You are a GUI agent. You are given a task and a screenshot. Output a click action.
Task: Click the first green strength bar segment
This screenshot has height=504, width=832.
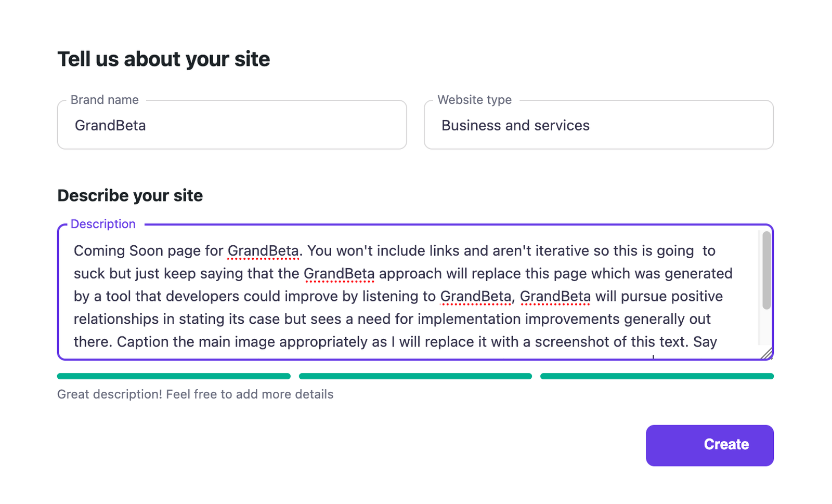point(174,376)
